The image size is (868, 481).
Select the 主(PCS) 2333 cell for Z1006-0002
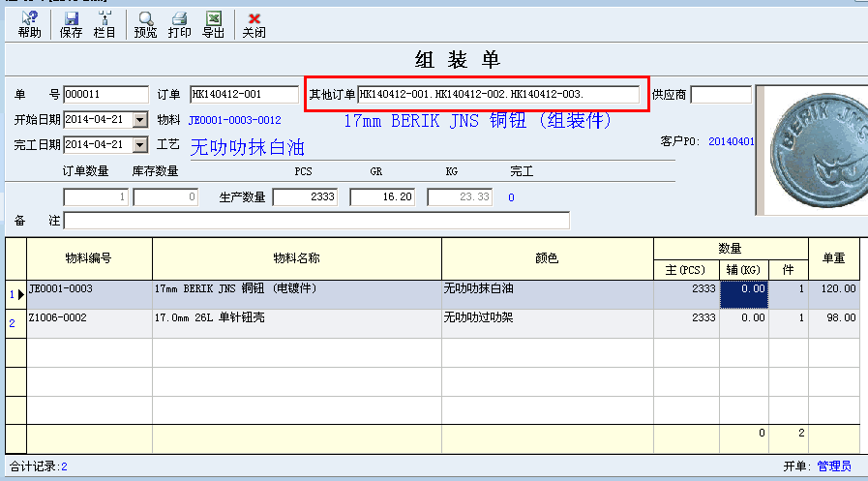[x=686, y=324]
